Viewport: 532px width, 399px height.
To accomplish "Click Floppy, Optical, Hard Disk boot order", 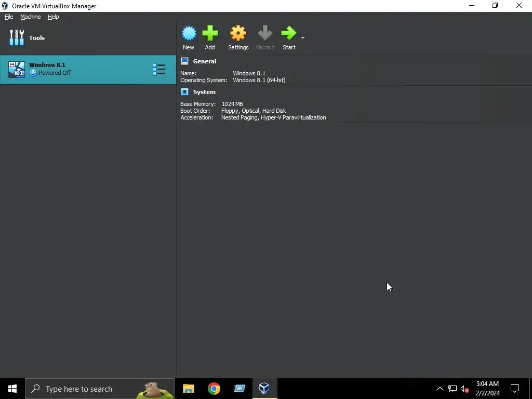I will coord(254,111).
